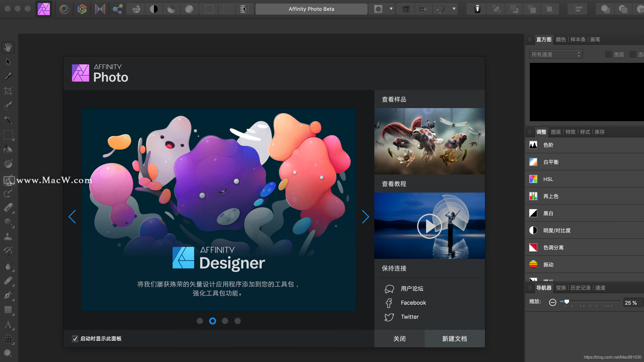
Task: Go to the third carousel page dot
Action: [225, 321]
